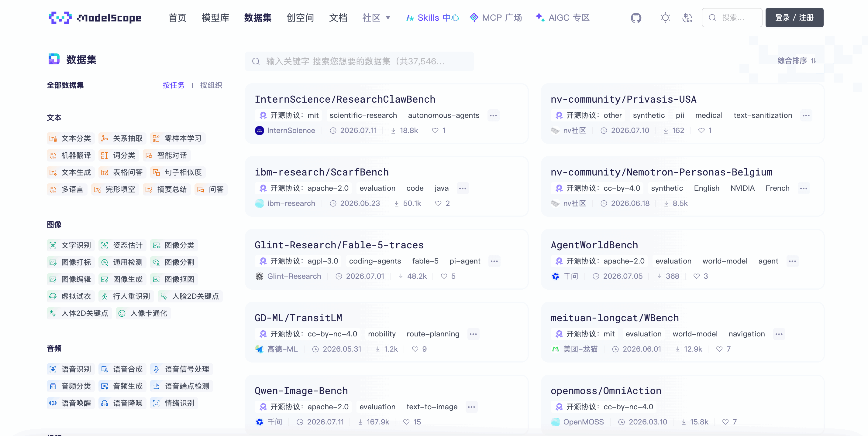Switch to the 按任务 tab

click(x=174, y=85)
